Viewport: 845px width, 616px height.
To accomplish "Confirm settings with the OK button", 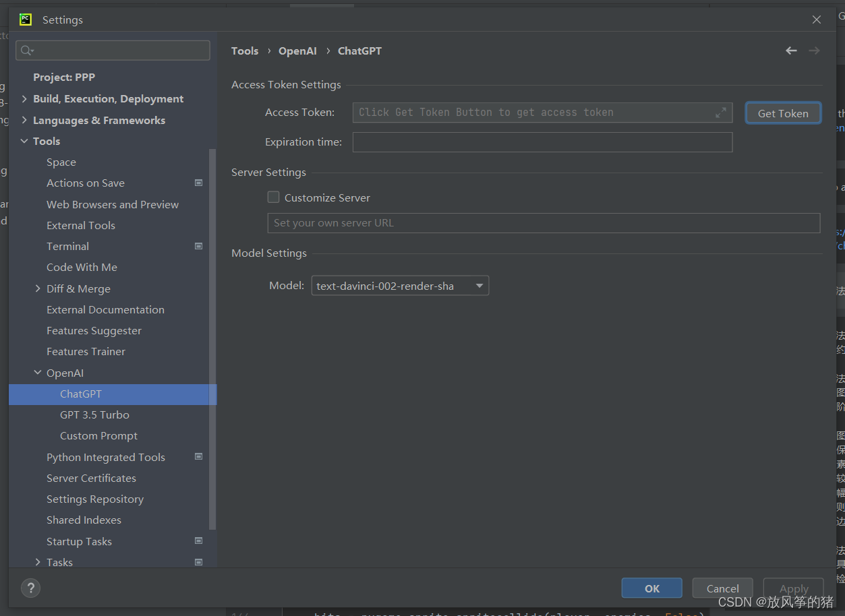I will (x=651, y=588).
